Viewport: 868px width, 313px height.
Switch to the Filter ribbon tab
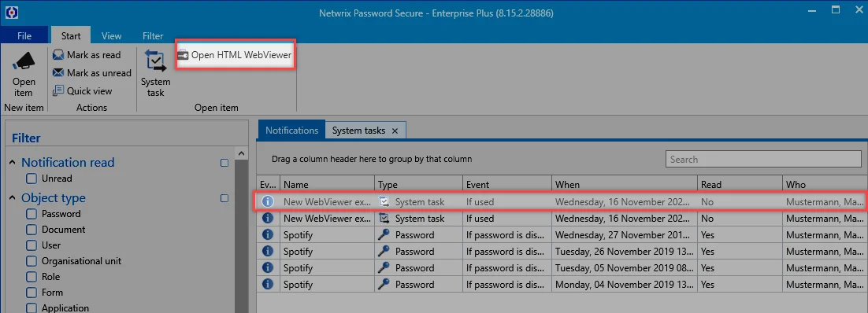(153, 36)
